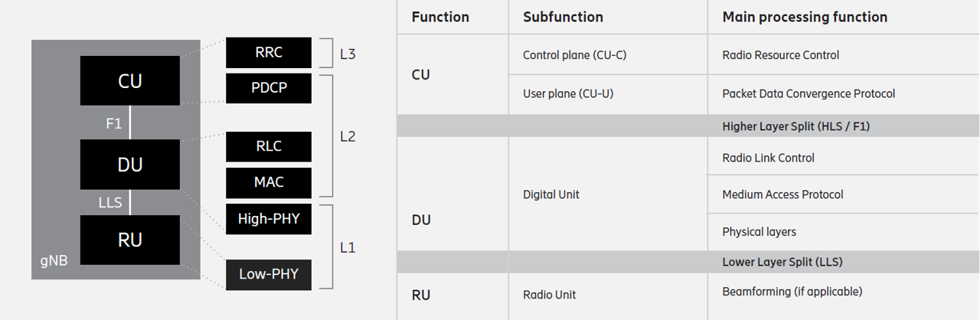Select the Beamforming (if applicable) cell
Image resolution: width=980 pixels, height=320 pixels.
[x=792, y=292]
